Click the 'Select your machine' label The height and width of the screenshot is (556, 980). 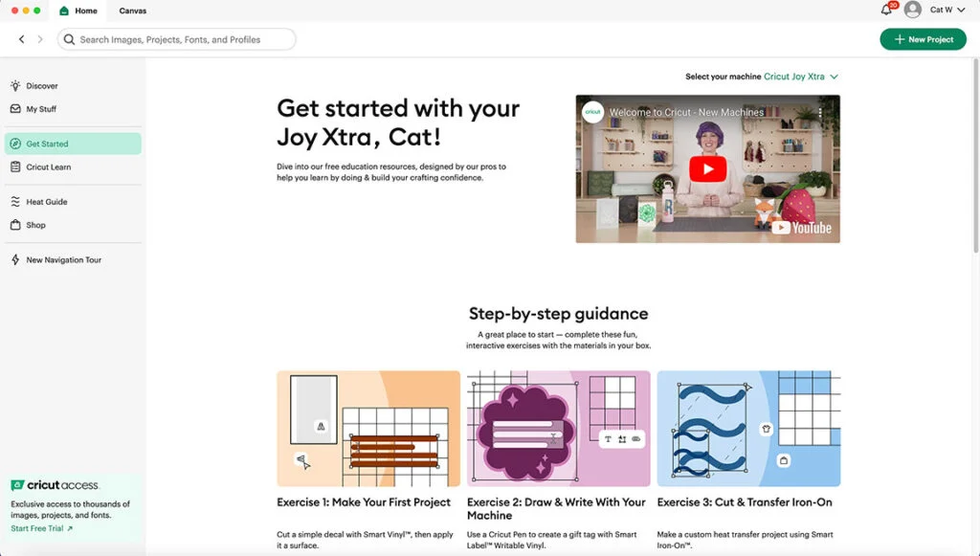[x=724, y=77]
